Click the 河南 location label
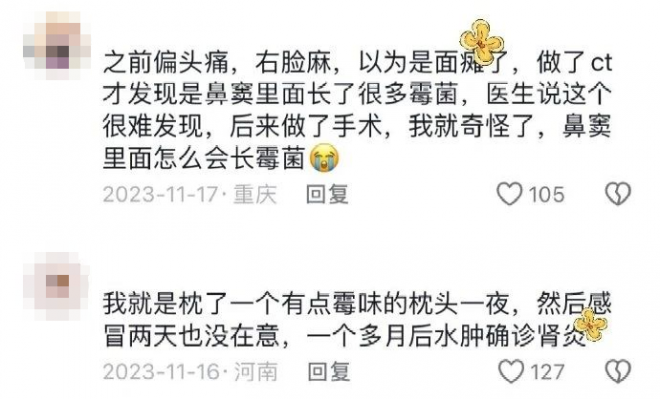 (x=255, y=372)
